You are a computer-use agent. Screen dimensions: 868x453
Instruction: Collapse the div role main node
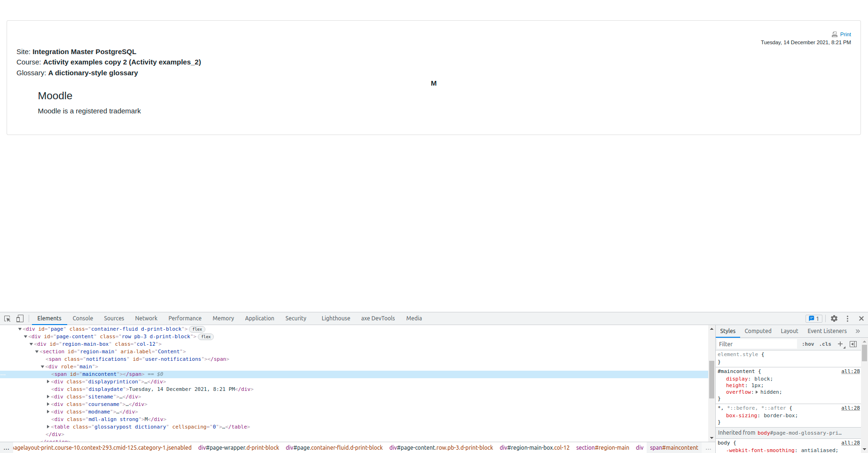coord(42,367)
